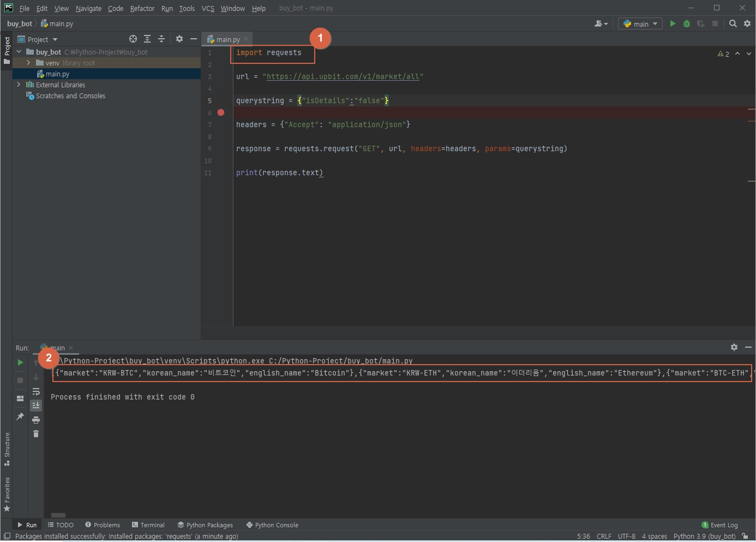Open main run configuration dropdown

[x=640, y=24]
